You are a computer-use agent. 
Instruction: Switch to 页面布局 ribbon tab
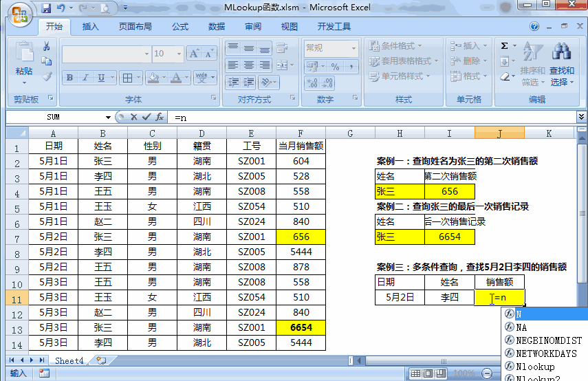click(135, 27)
